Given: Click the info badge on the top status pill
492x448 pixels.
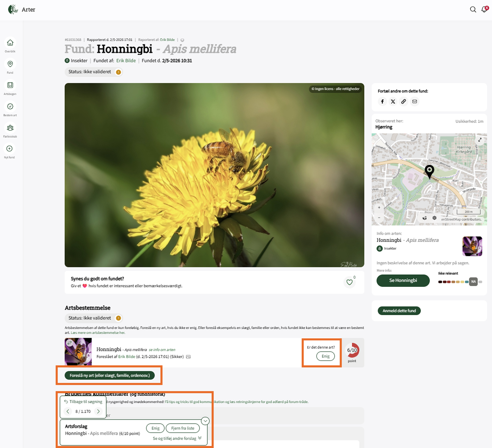Looking at the screenshot, I should tap(118, 72).
